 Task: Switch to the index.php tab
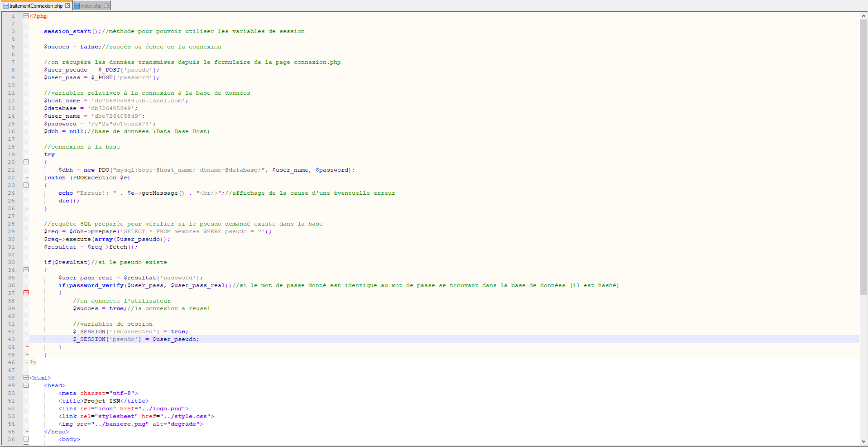click(x=91, y=6)
